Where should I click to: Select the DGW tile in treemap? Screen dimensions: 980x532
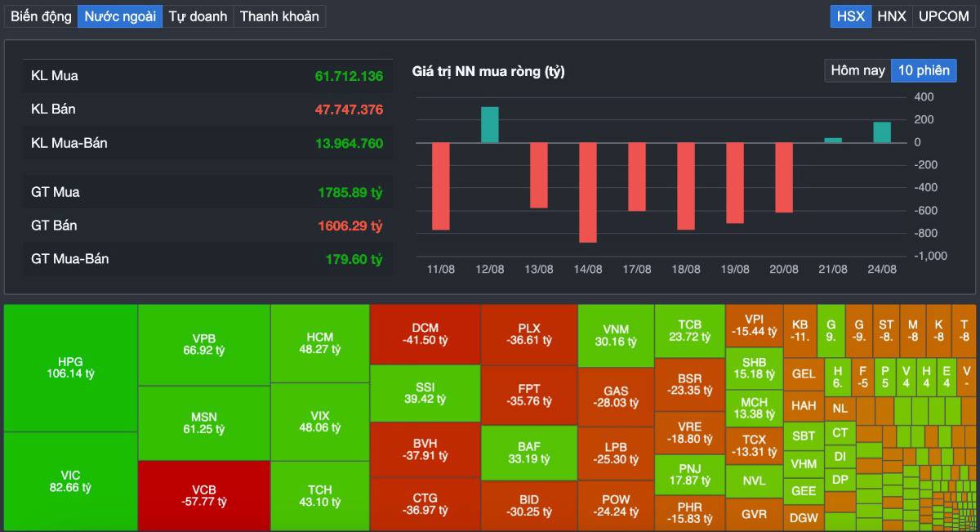click(x=804, y=517)
